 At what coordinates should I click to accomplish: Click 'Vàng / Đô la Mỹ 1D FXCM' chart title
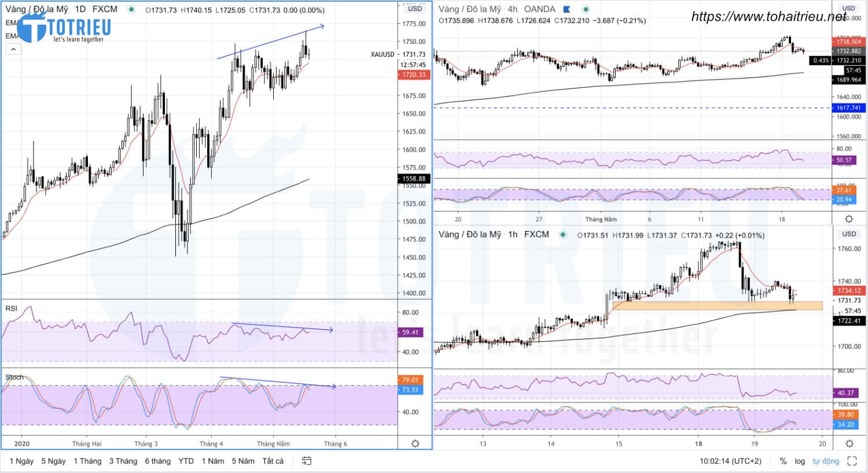click(x=61, y=9)
